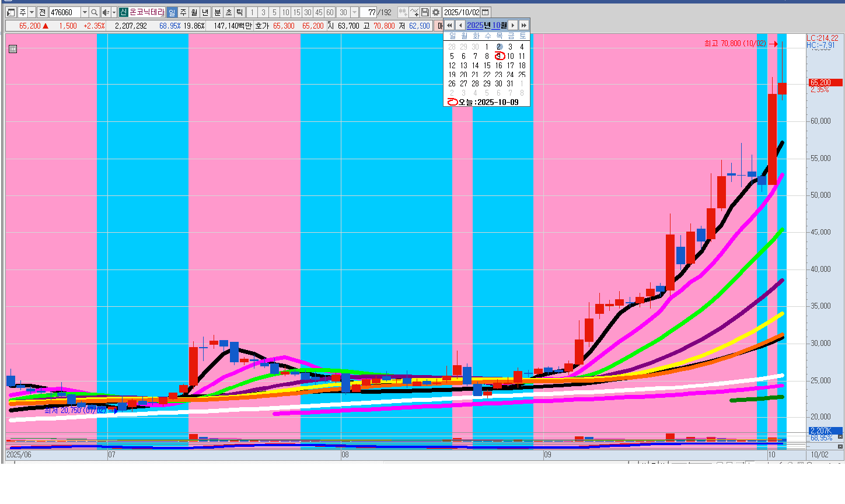Screen dimensions: 845x504
Task: Open the dropdown arrow beside the speaker icon
Action: (x=114, y=12)
